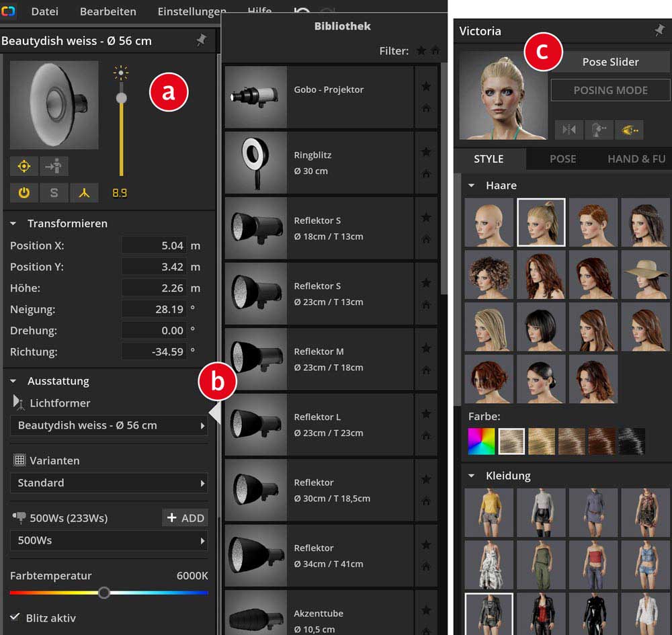Image resolution: width=672 pixels, height=635 pixels.
Task: Pin the Beautydish weiss panel
Action: 202,40
